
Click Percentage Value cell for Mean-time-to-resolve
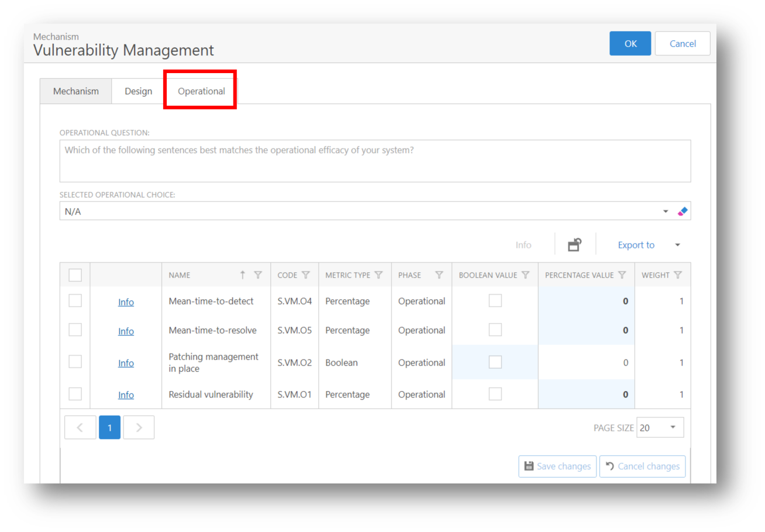click(x=587, y=330)
